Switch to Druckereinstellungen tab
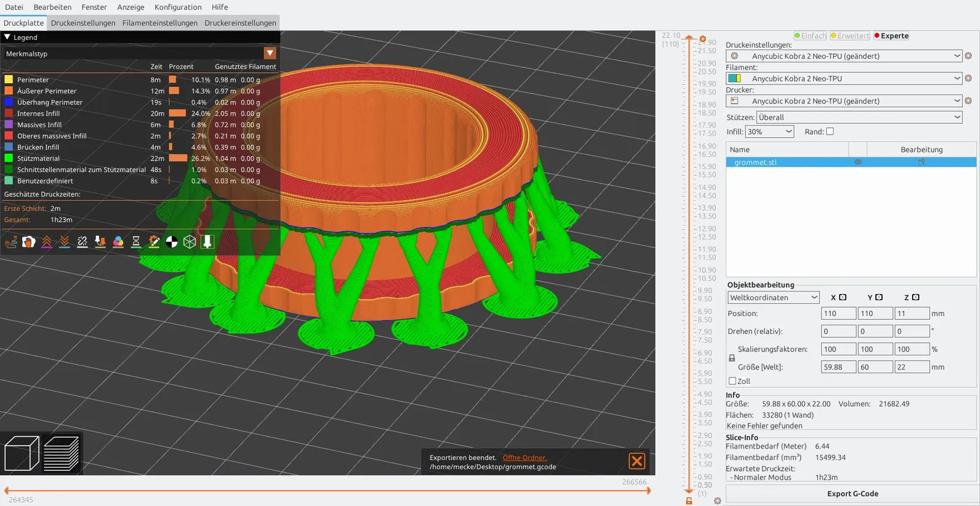The width and height of the screenshot is (980, 506). pyautogui.click(x=240, y=23)
